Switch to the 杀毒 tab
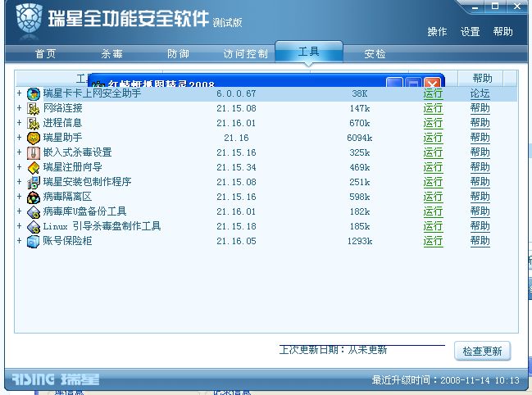 tap(111, 53)
